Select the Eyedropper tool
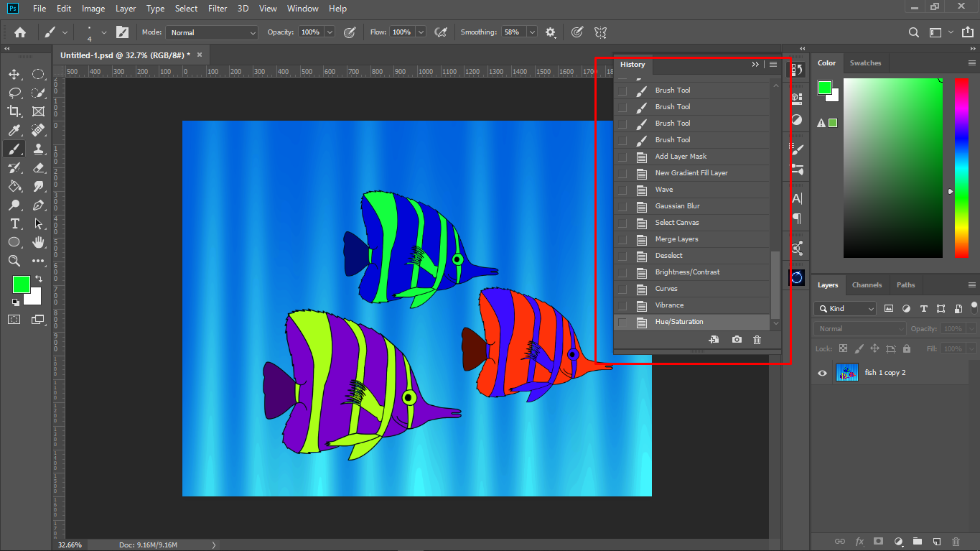The width and height of the screenshot is (980, 551). (x=14, y=130)
